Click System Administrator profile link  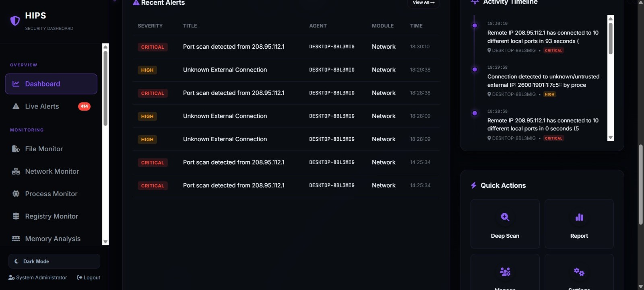(38, 278)
